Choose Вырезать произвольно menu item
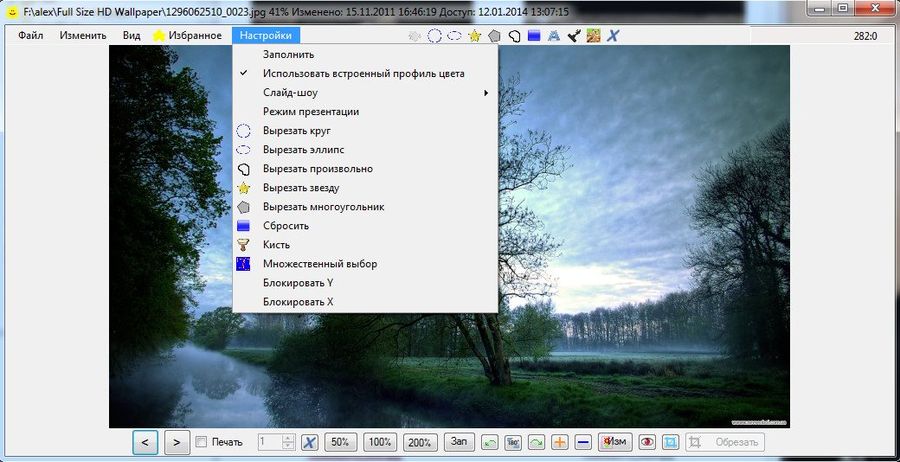The height and width of the screenshot is (462, 900). 364,169
